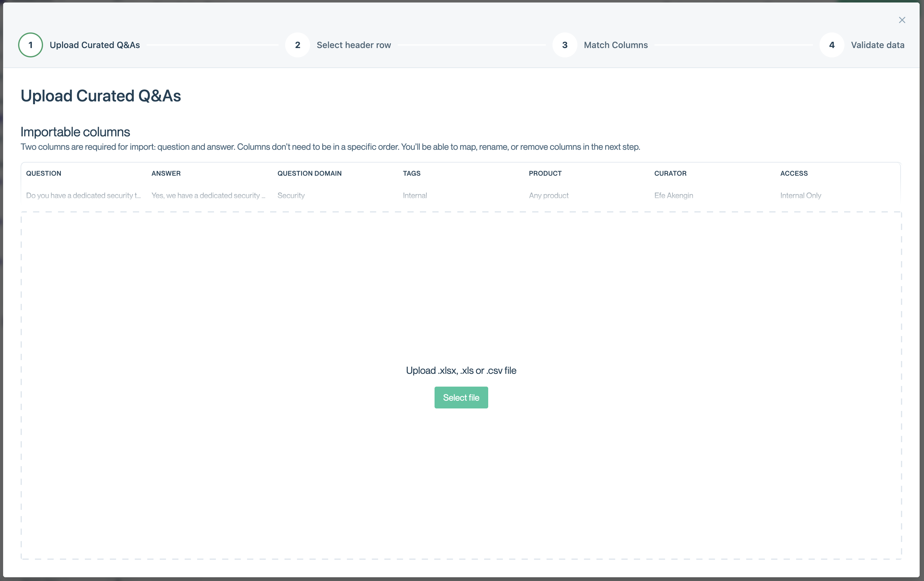Click 'Upload .xlsx, .xls or .csv file' text

click(x=461, y=370)
